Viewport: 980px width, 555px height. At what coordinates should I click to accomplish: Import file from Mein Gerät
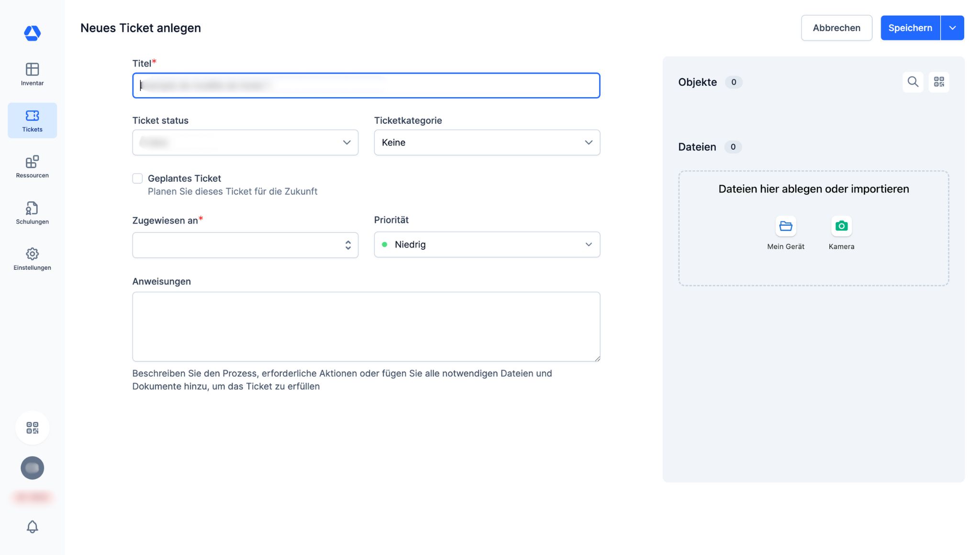point(785,226)
